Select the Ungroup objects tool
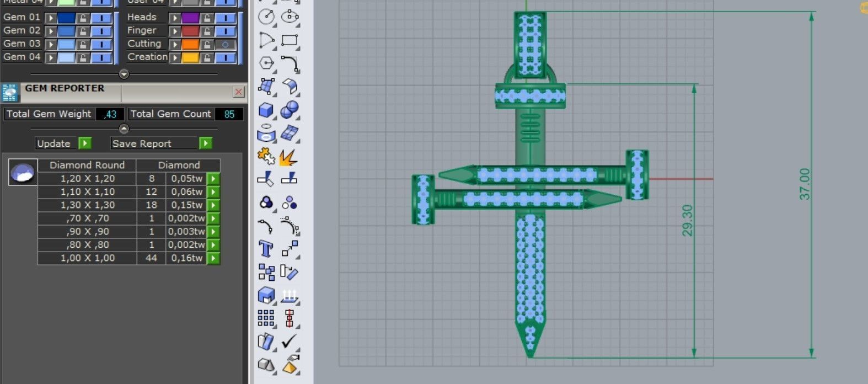 click(290, 203)
